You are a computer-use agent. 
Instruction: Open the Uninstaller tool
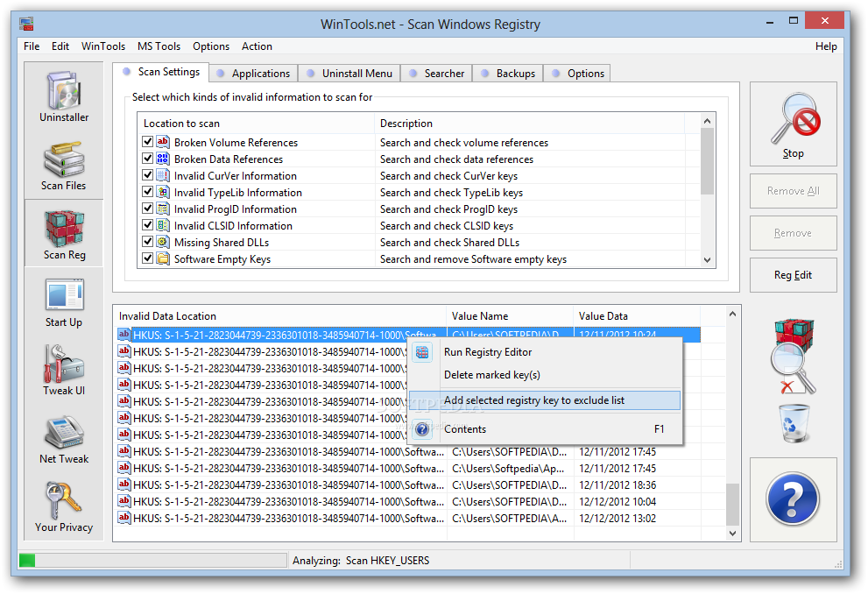tap(64, 97)
